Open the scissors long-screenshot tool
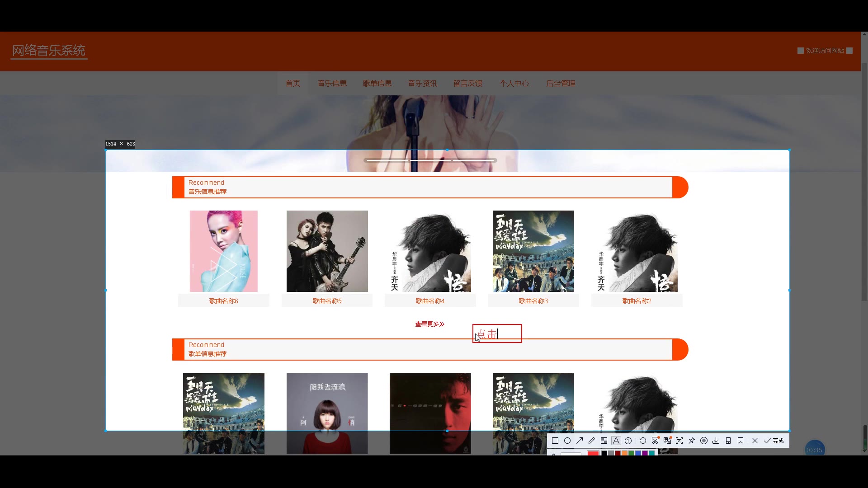 (x=655, y=441)
